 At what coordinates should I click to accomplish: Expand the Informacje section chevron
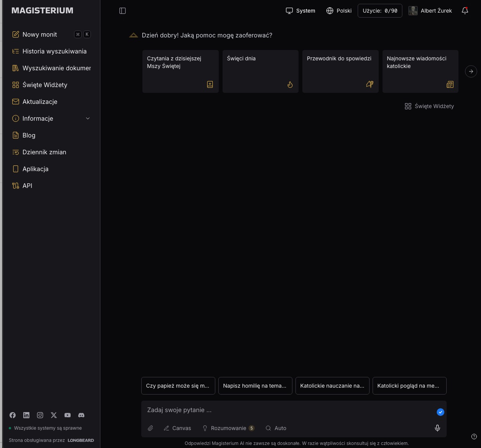click(88, 118)
